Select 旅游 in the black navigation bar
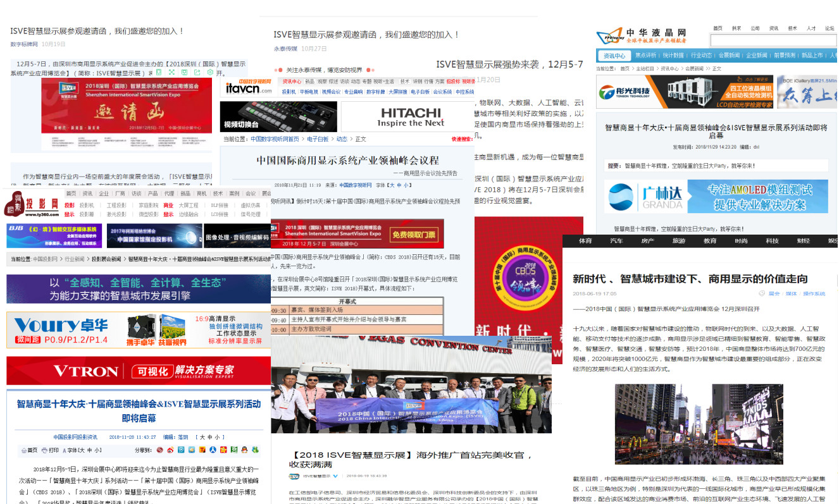The height and width of the screenshot is (504, 839). (678, 241)
